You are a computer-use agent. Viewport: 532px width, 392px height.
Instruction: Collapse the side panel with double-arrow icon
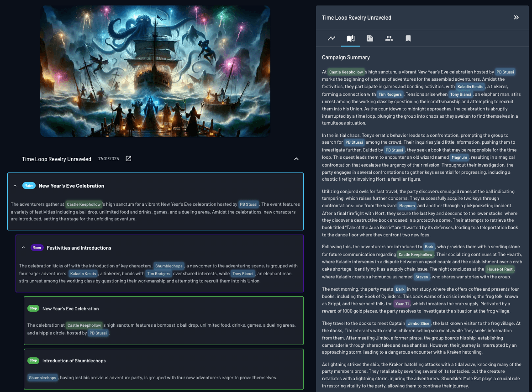coord(516,17)
